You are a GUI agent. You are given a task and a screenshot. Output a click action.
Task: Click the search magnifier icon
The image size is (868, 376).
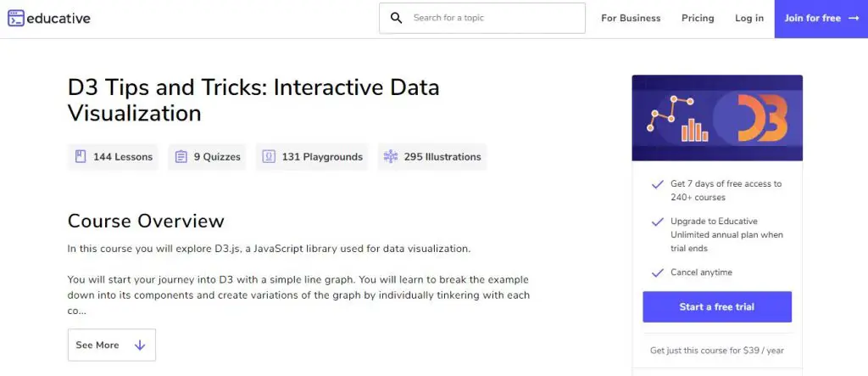396,18
